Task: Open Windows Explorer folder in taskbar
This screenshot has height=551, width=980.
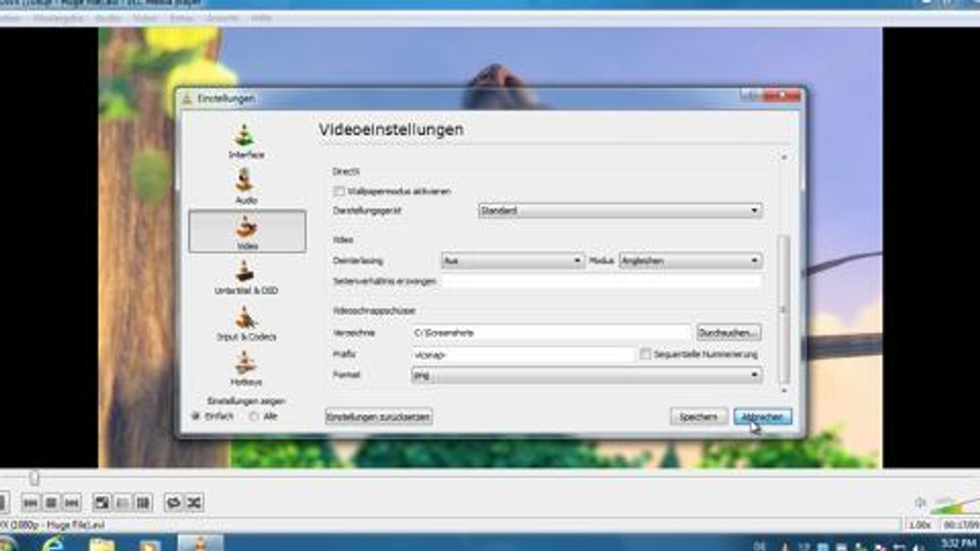Action: point(102,545)
